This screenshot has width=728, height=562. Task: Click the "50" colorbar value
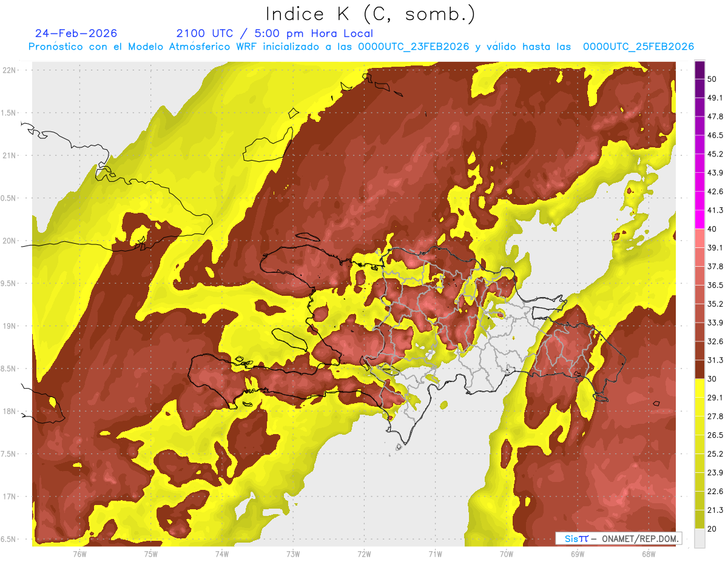tap(713, 79)
